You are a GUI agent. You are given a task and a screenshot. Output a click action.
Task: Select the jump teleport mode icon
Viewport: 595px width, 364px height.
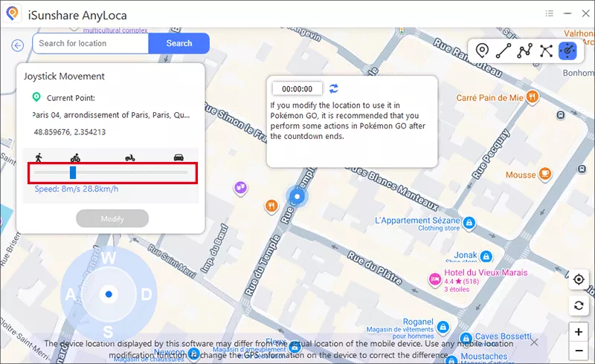pos(547,51)
